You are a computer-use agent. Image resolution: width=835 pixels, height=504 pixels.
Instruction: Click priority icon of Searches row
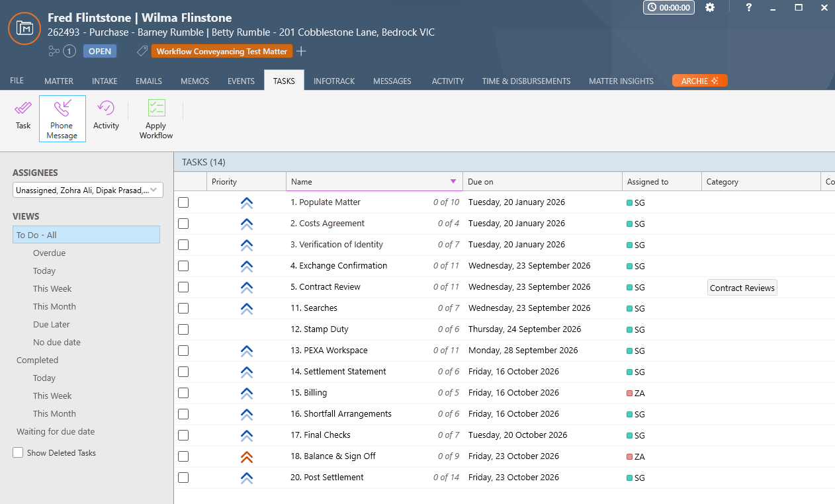coord(247,308)
